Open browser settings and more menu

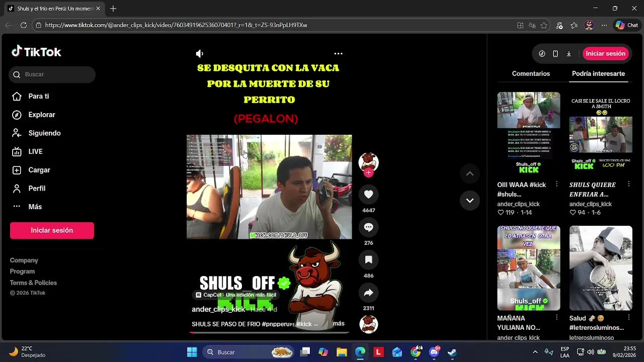pos(604,25)
